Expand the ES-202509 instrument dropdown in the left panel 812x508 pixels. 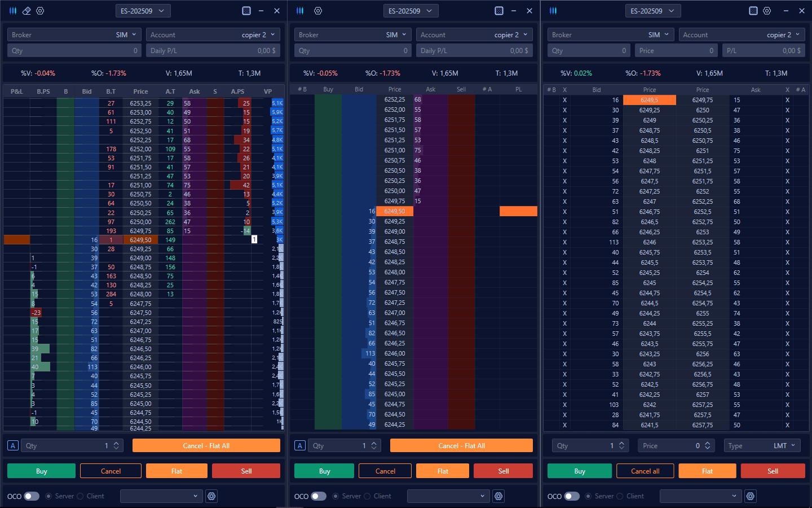pyautogui.click(x=143, y=11)
